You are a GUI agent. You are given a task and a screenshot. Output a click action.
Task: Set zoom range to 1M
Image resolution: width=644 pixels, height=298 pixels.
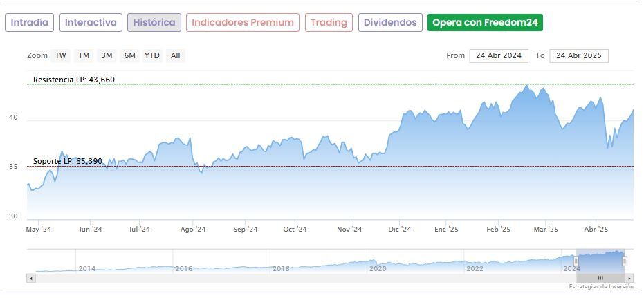[84, 55]
